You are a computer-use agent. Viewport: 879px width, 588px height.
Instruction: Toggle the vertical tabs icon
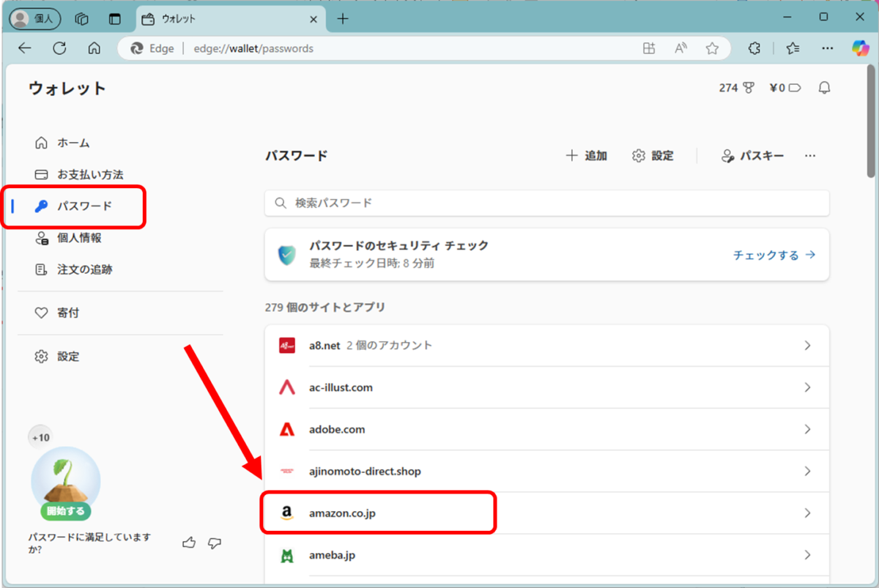point(114,19)
